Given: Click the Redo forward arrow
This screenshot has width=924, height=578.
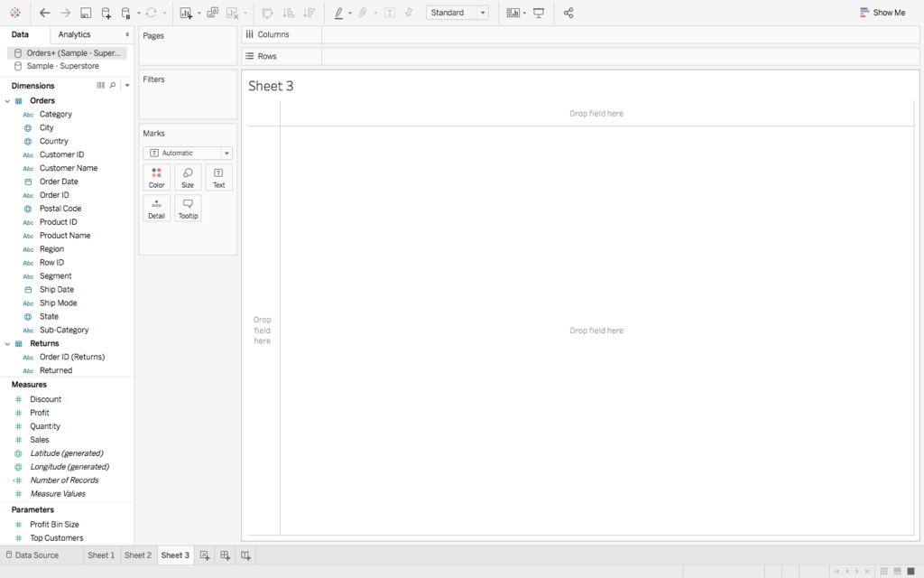Looking at the screenshot, I should point(65,13).
